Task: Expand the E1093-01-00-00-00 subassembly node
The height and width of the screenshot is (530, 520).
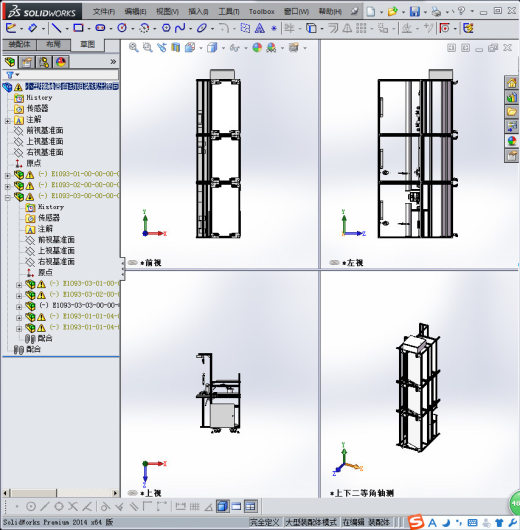Action: tap(7, 175)
